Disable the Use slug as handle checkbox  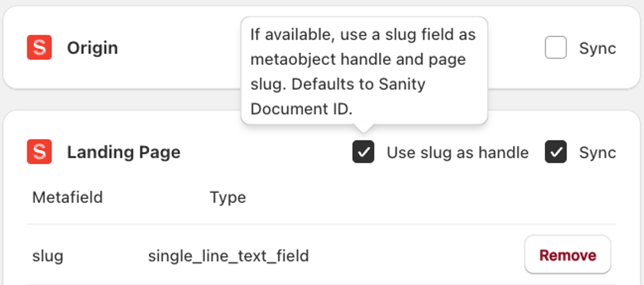(363, 152)
